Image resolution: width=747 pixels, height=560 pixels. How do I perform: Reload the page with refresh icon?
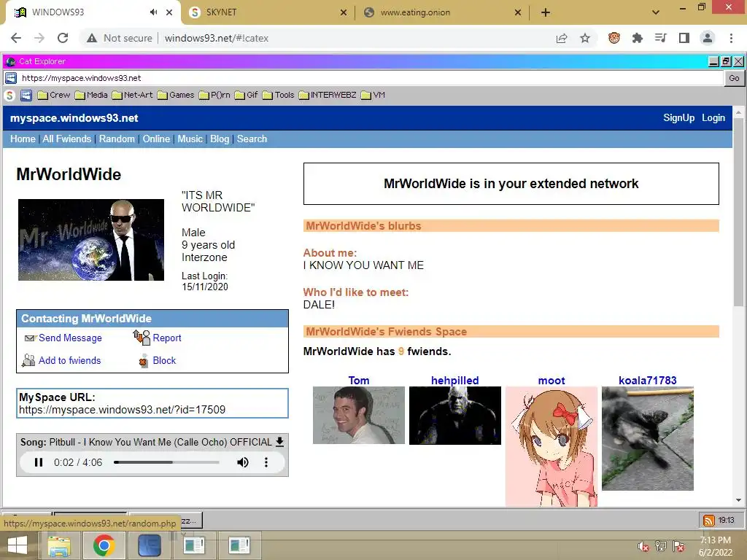click(63, 38)
